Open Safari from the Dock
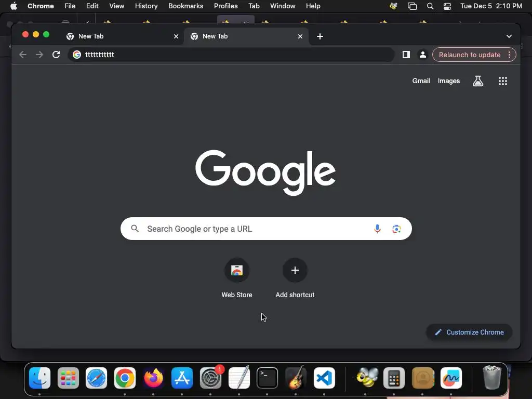Screen dimensions: 532x399 pos(96,378)
